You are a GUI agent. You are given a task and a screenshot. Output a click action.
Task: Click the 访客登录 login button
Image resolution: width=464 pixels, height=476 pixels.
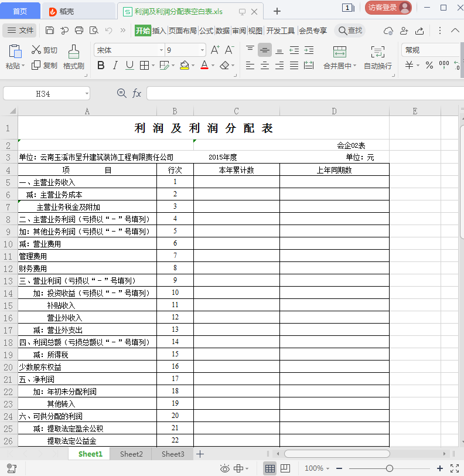pos(388,8)
